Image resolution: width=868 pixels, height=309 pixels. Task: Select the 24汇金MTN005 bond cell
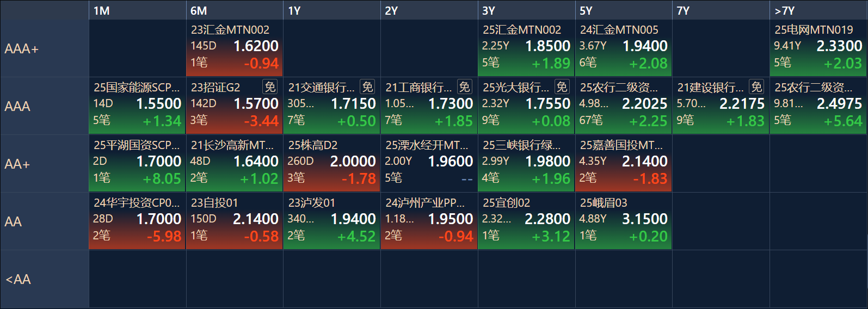(x=624, y=48)
